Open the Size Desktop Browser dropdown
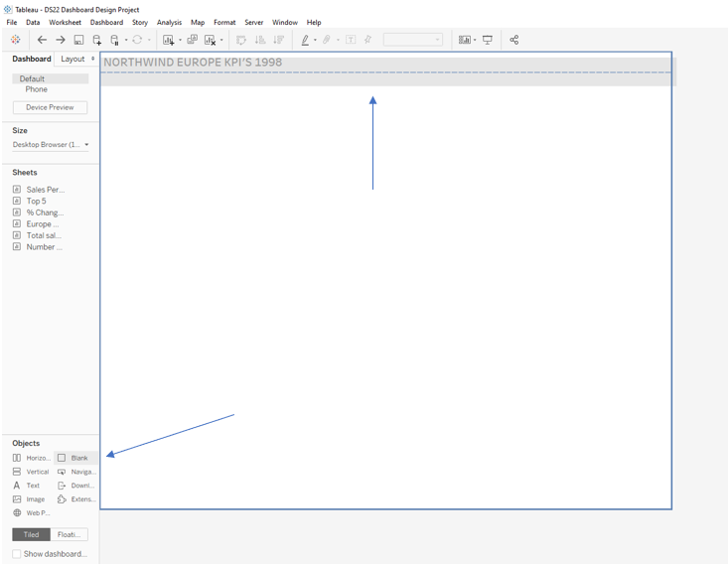This screenshot has height=564, width=728. pos(51,145)
